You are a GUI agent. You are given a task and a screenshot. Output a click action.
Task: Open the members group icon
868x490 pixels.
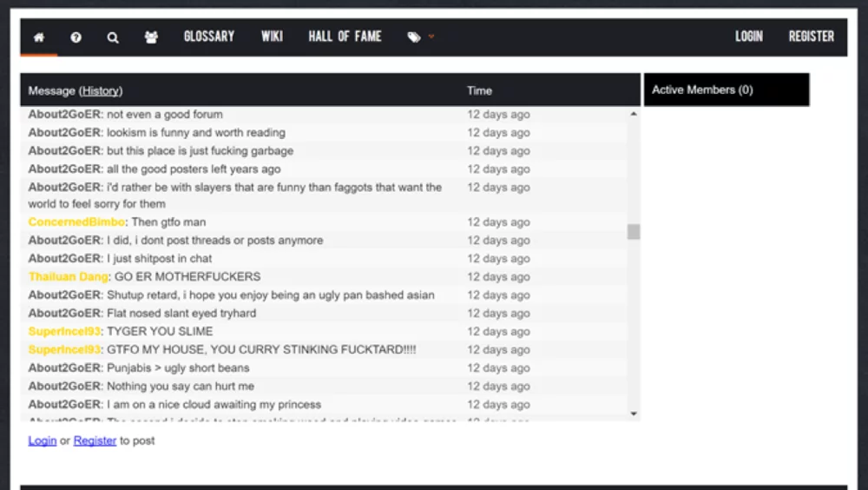(151, 37)
